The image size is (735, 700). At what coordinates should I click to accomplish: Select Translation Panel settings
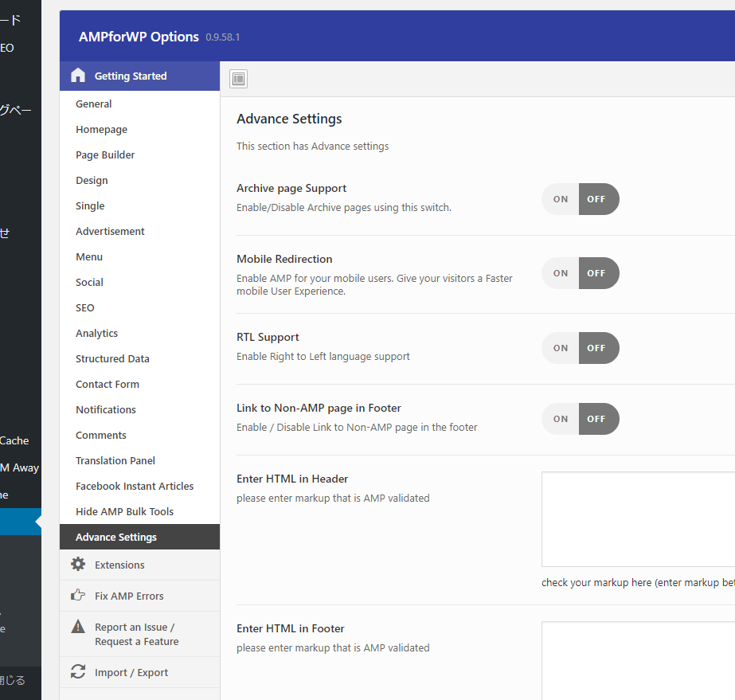(139, 461)
